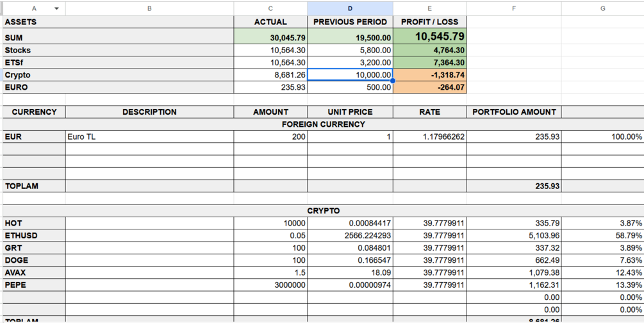Select EURO loss value -264.07
Image resolution: width=644 pixels, height=323 pixels.
click(429, 87)
